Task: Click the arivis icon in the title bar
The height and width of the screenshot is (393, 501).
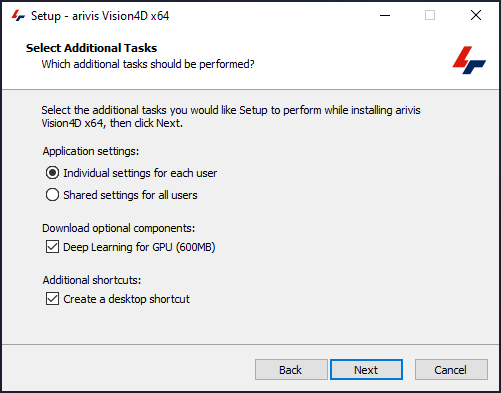Action: (x=18, y=16)
